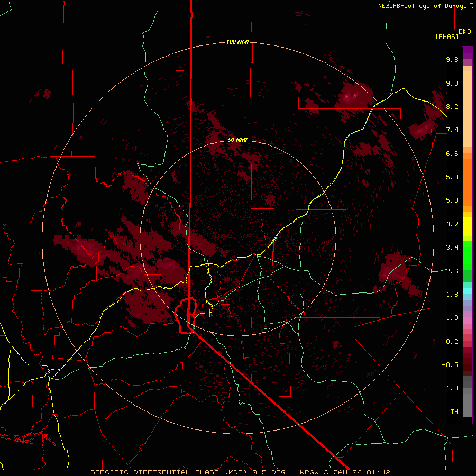
Task: Click the 2.6 color scale label
Action: [452, 271]
